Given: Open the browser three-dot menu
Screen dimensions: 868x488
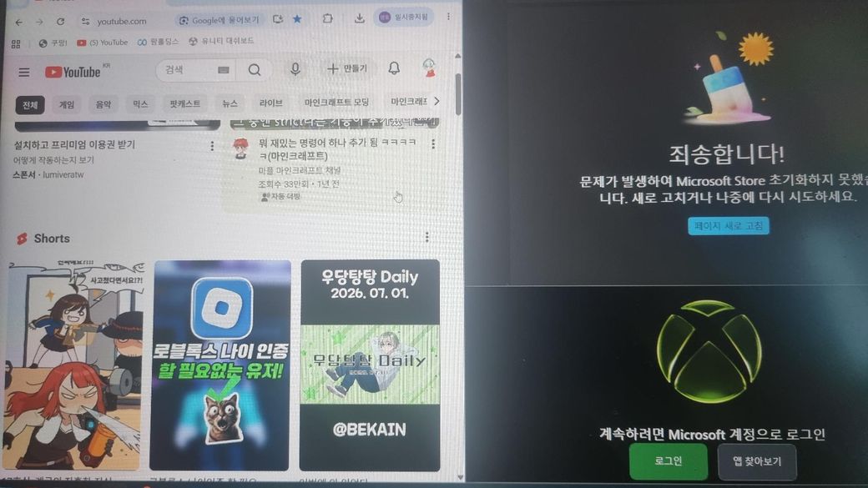Looking at the screenshot, I should pyautogui.click(x=448, y=17).
